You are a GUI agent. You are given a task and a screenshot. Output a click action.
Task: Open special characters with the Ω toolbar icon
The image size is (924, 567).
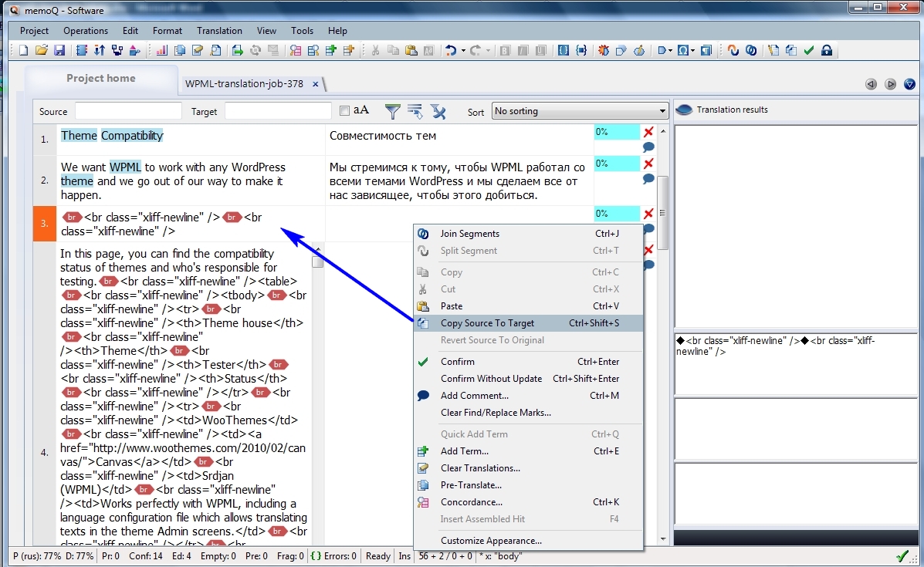682,50
